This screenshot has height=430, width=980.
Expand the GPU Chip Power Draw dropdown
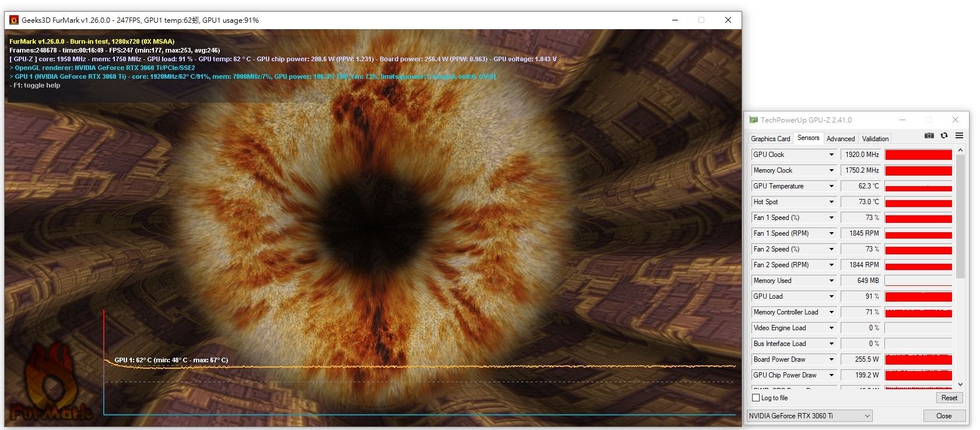831,375
